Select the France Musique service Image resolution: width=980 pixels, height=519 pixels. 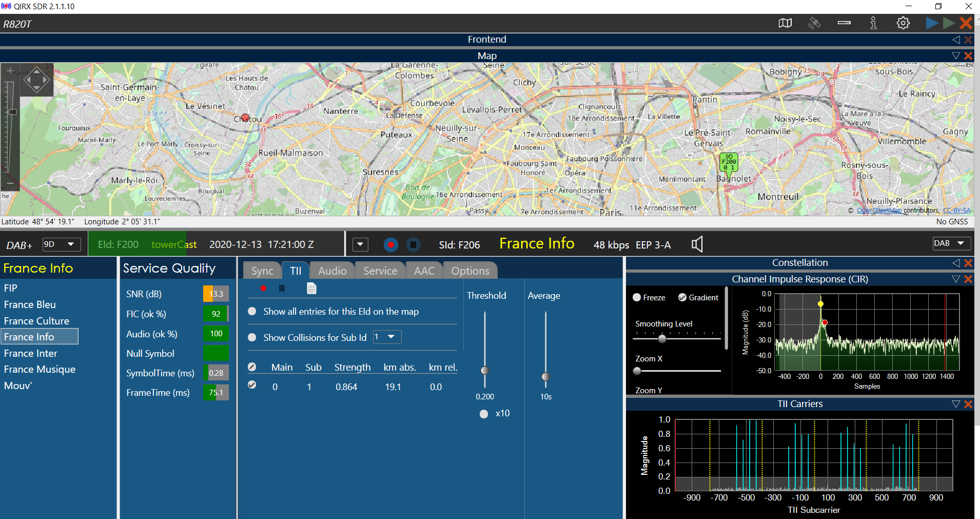[x=40, y=369]
